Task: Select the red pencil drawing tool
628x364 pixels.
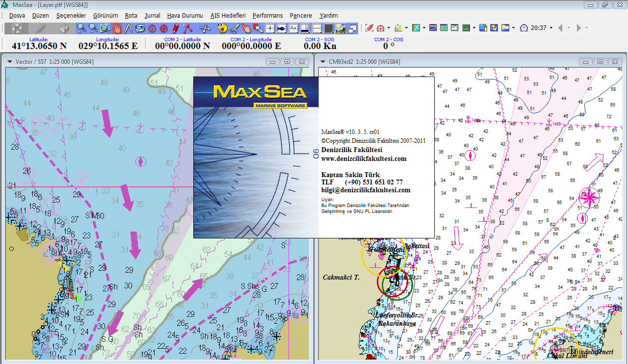Action: click(x=175, y=28)
